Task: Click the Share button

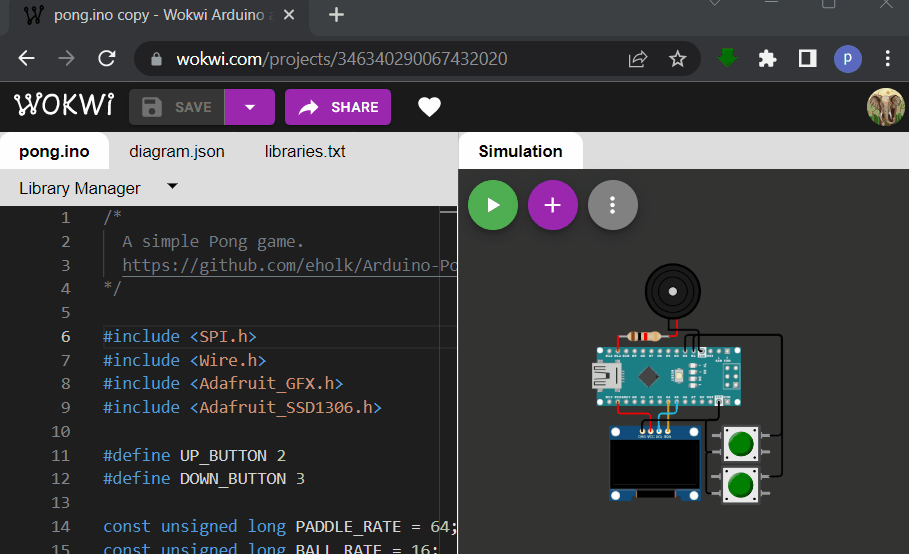Action: [x=338, y=107]
